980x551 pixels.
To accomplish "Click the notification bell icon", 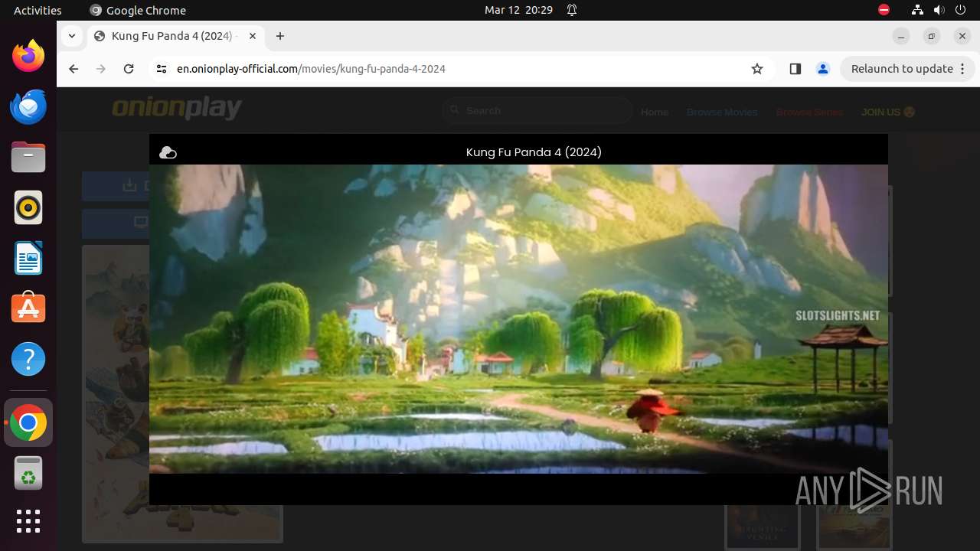I will 572,10.
